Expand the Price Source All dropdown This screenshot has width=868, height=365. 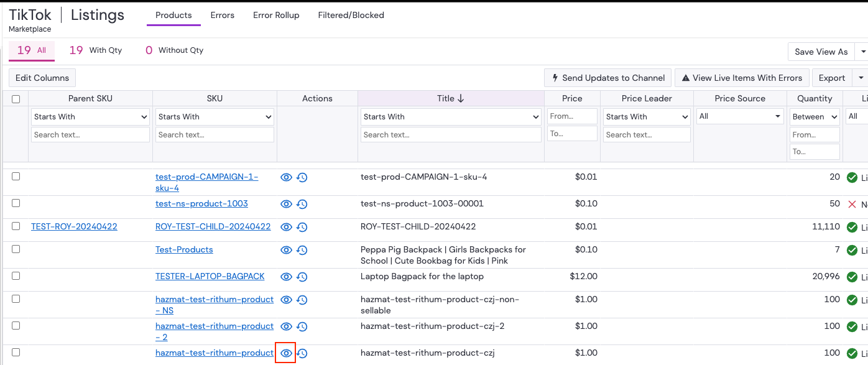pyautogui.click(x=740, y=116)
